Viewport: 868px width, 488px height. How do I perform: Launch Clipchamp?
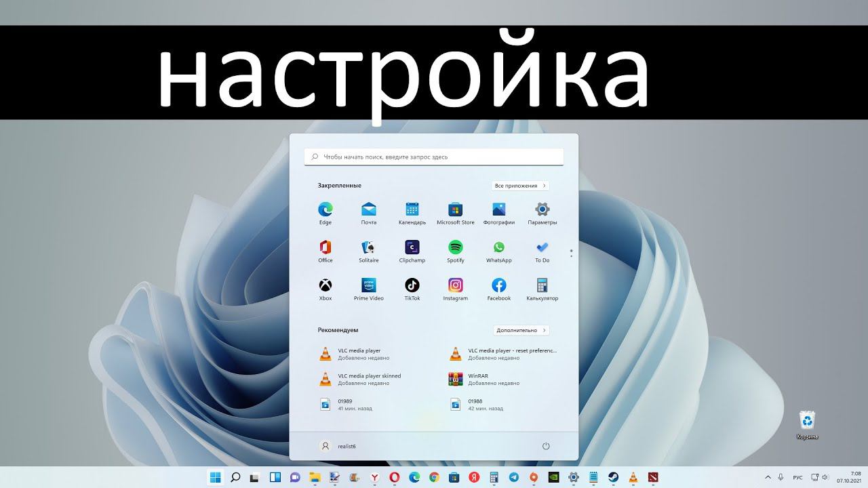coord(412,251)
